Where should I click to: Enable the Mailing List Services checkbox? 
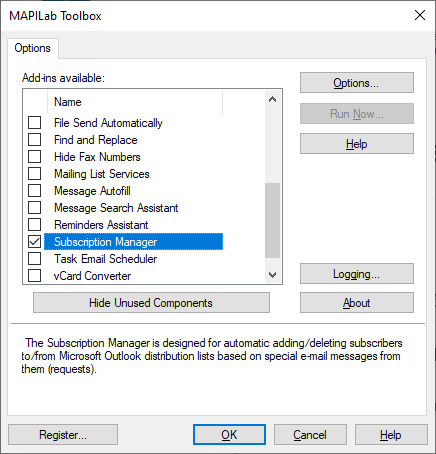coord(34,174)
